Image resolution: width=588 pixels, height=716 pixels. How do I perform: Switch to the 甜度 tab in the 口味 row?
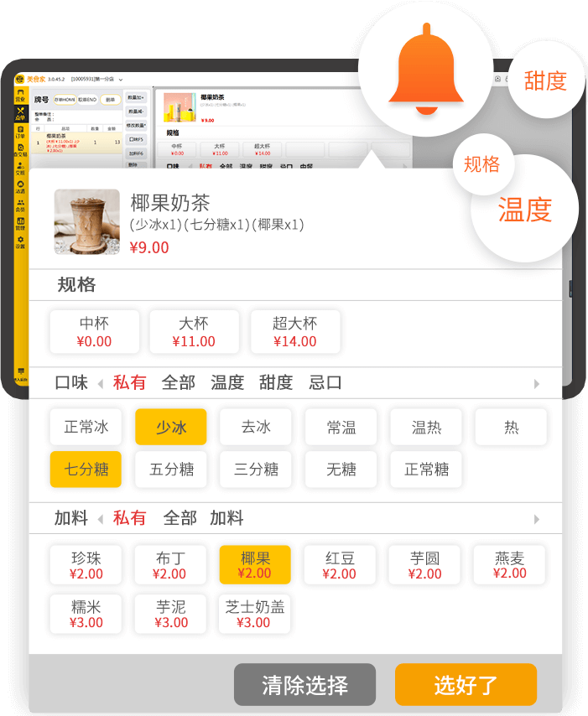point(276,382)
